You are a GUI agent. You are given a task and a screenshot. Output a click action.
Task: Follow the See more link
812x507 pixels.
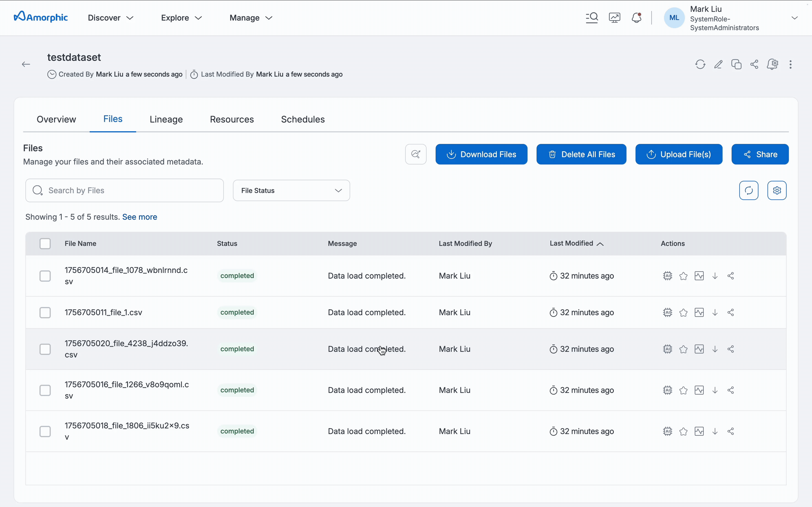(x=140, y=217)
